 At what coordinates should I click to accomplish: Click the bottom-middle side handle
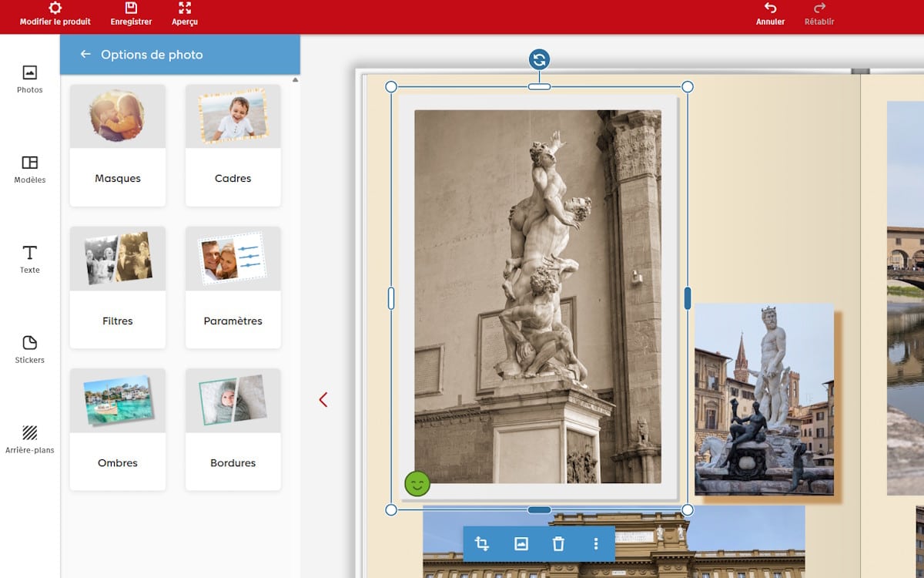tap(539, 509)
